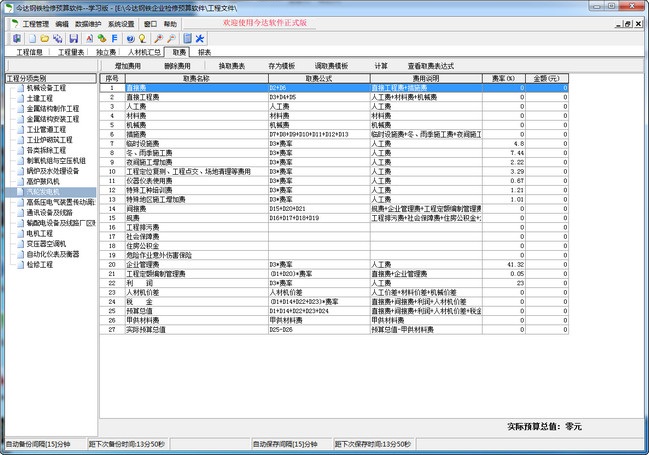This screenshot has height=455, width=649.
Task: Select the 取费 tab
Action: point(179,52)
